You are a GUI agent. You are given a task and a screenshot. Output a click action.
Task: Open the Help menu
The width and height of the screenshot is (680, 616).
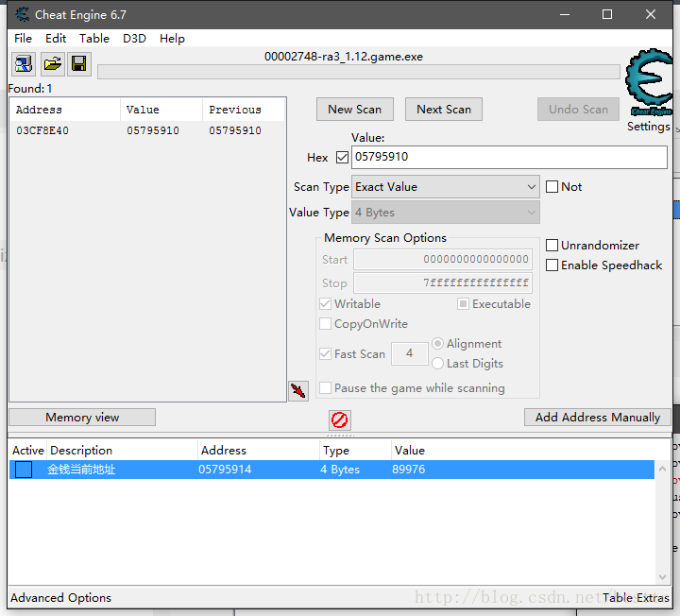[172, 39]
